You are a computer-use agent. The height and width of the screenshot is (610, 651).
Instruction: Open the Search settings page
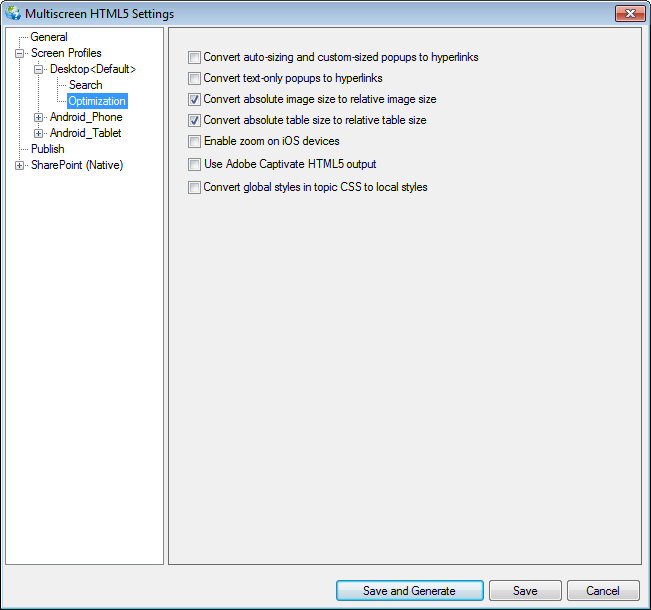coord(85,85)
